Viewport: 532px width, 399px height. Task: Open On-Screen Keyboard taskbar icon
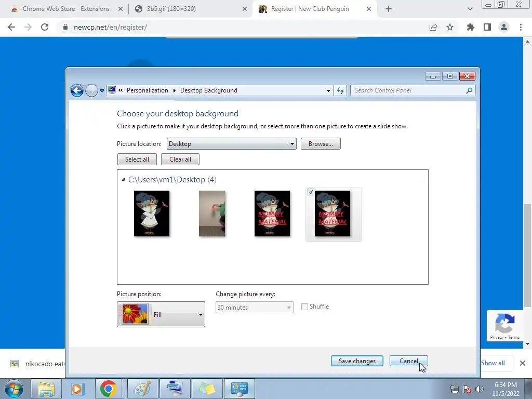(175, 389)
